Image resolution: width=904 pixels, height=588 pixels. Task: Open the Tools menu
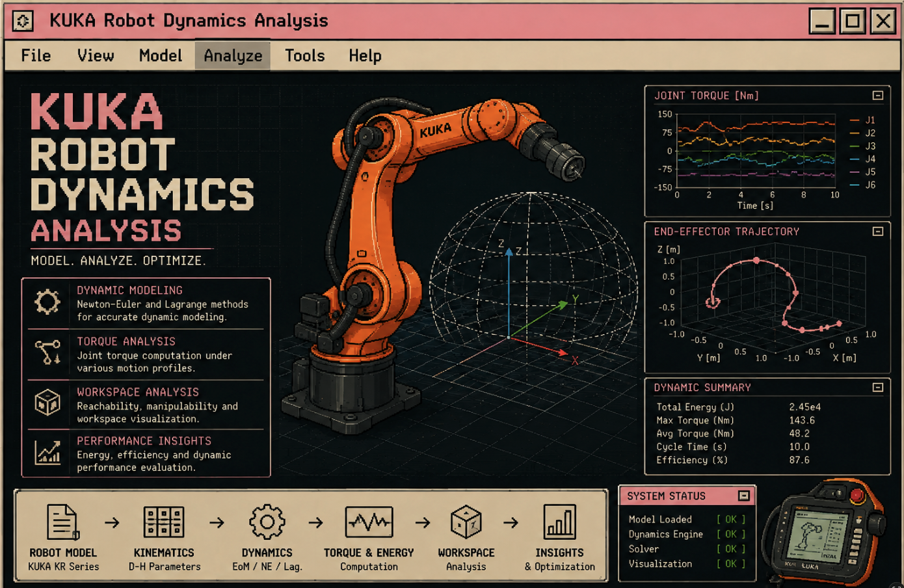pos(304,56)
